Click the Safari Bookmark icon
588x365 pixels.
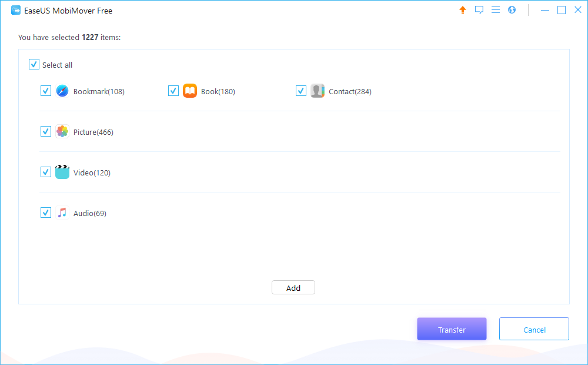[x=62, y=91]
